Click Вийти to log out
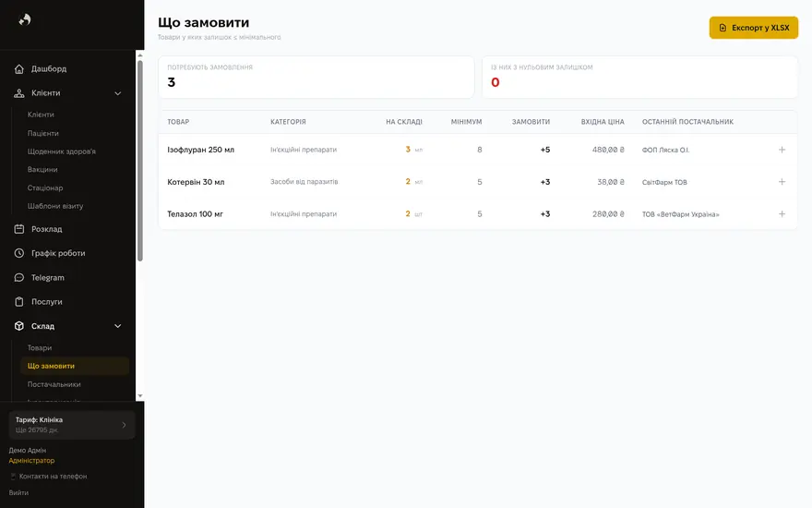 tap(18, 493)
